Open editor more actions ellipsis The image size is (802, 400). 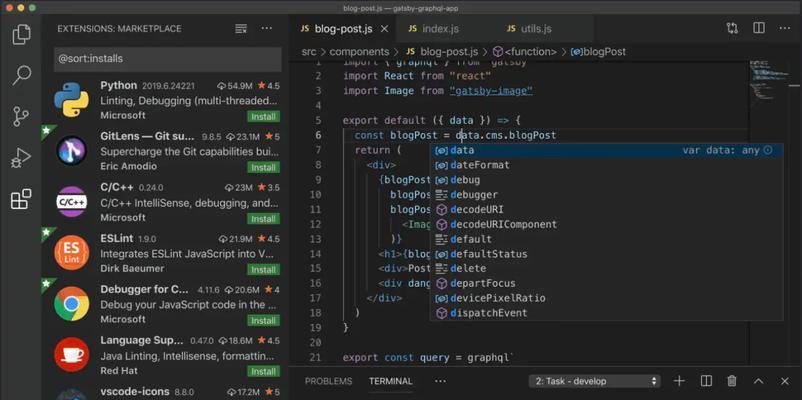point(785,28)
